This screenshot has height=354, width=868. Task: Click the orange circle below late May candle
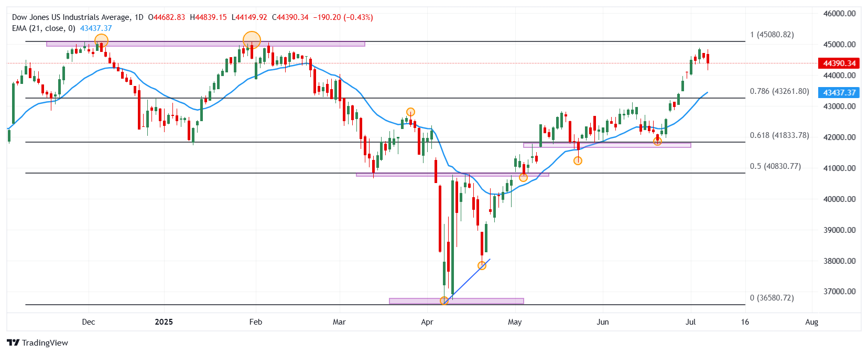tap(578, 161)
